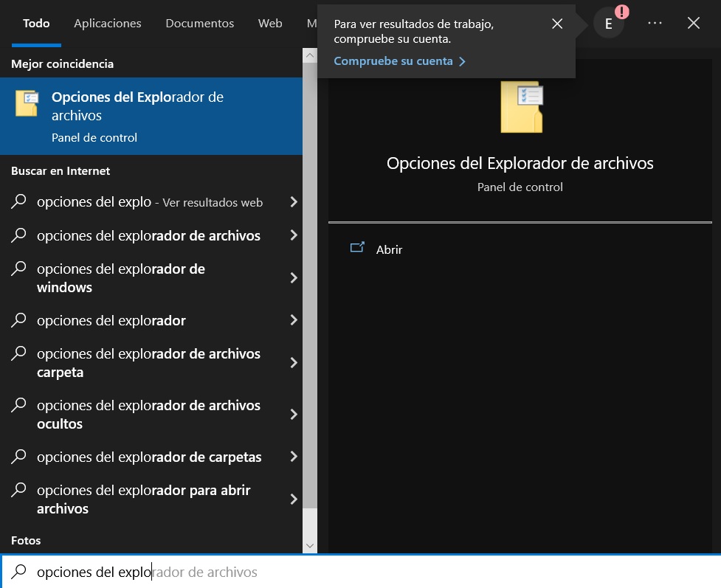Click the Abrir open-window icon
Image resolution: width=721 pixels, height=588 pixels.
click(357, 248)
